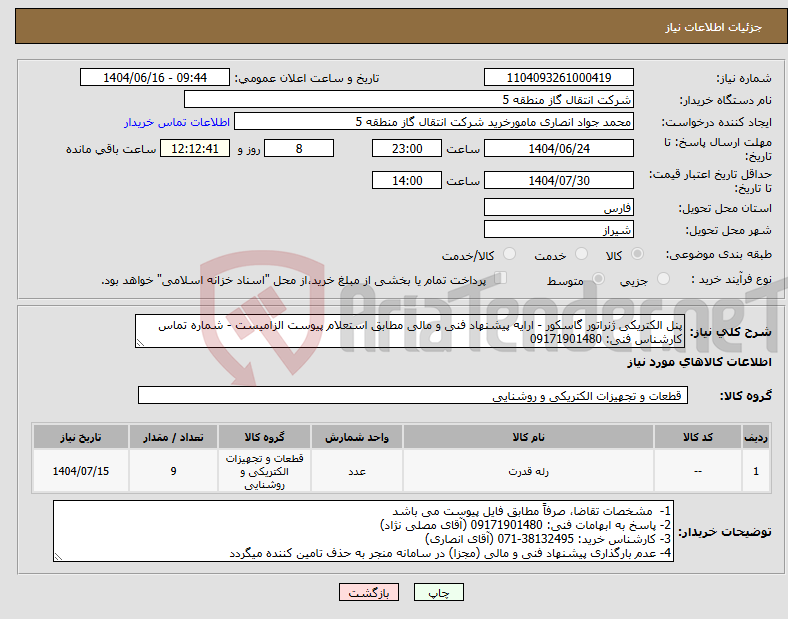
Task: Select the خدمت radio button
Action: pos(581,254)
